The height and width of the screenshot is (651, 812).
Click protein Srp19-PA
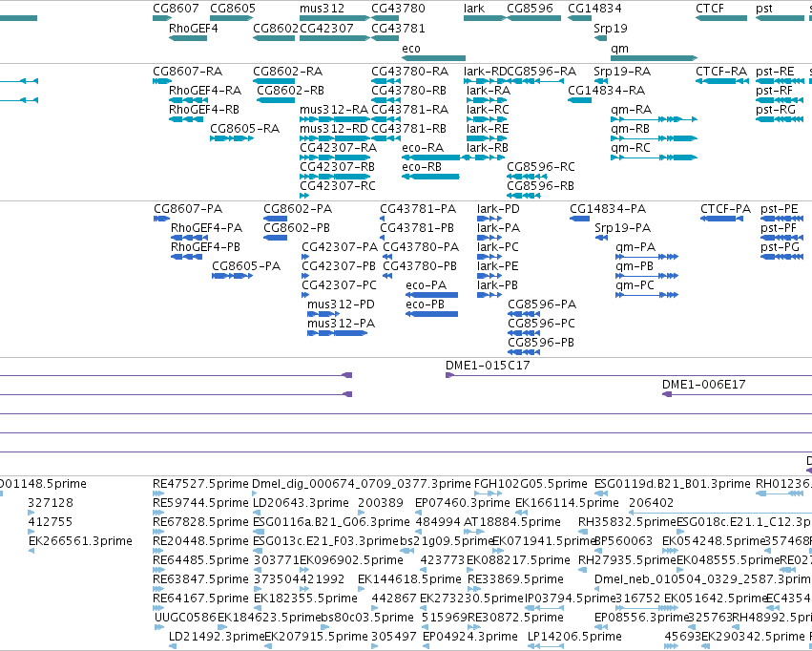click(x=623, y=228)
